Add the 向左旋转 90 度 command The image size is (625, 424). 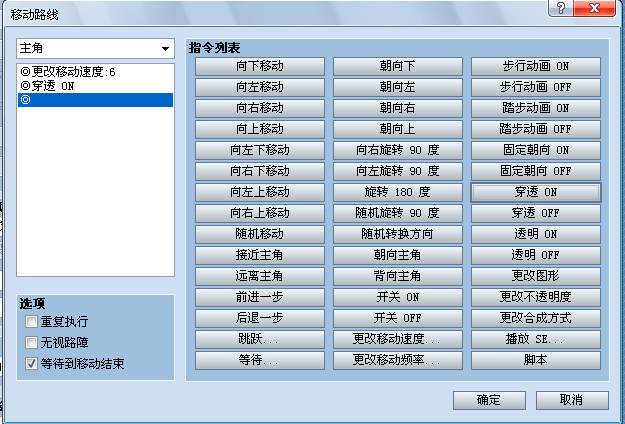pyautogui.click(x=398, y=171)
